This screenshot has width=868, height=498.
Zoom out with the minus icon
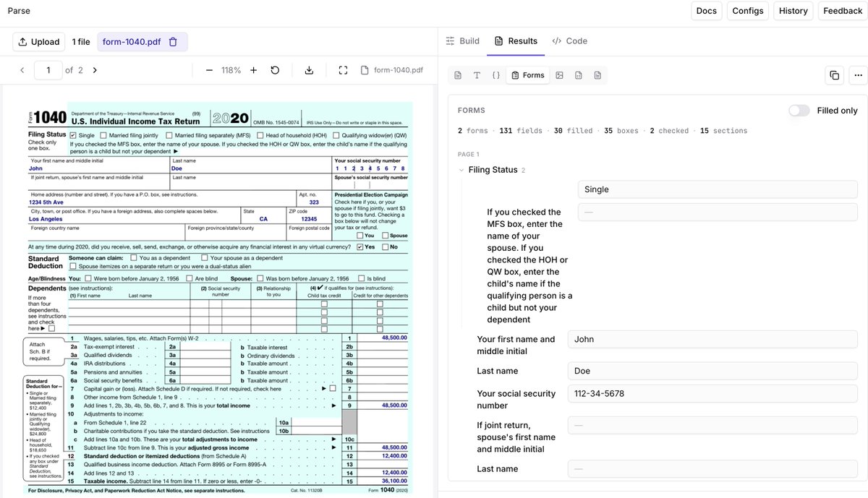point(209,70)
